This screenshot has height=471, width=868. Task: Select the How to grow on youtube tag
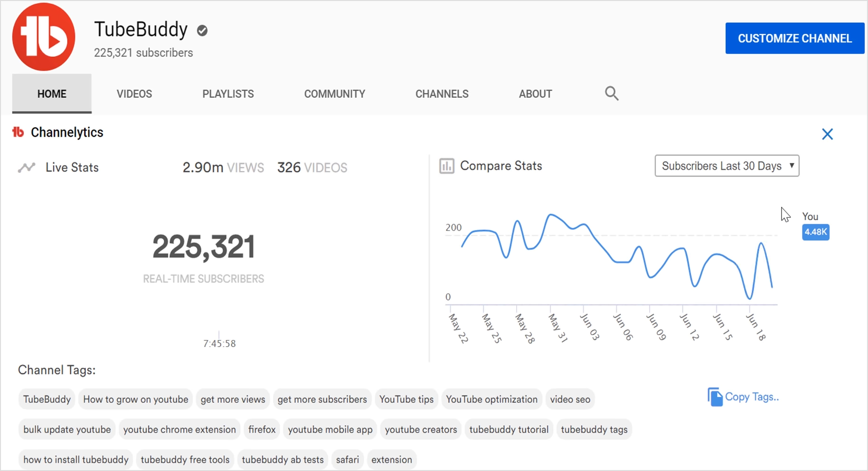(136, 399)
